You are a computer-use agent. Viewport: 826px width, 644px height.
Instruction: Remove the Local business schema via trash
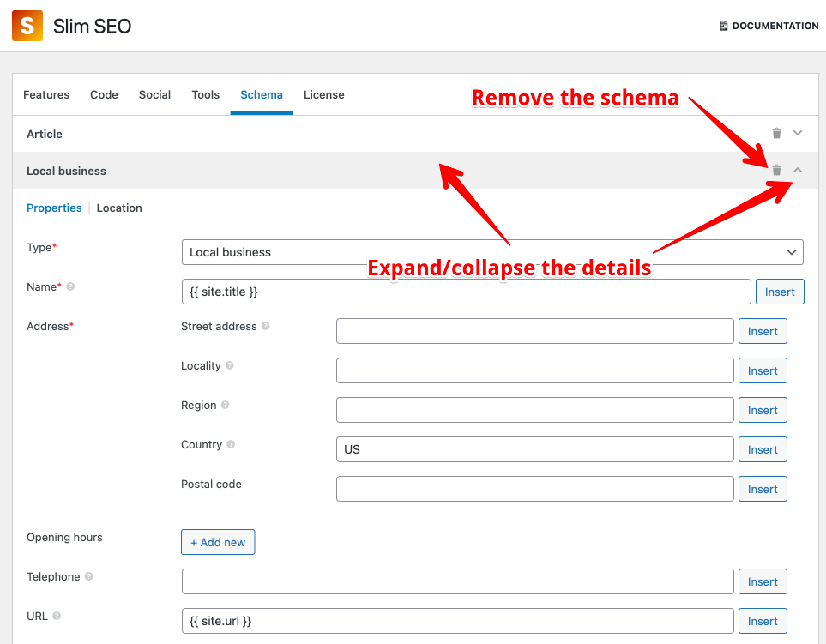coord(776,170)
